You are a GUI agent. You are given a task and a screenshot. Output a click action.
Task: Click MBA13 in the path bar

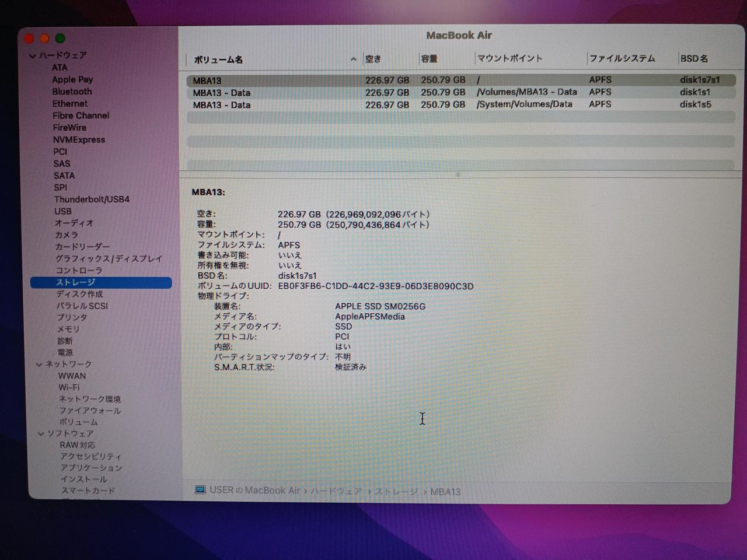[x=445, y=492]
